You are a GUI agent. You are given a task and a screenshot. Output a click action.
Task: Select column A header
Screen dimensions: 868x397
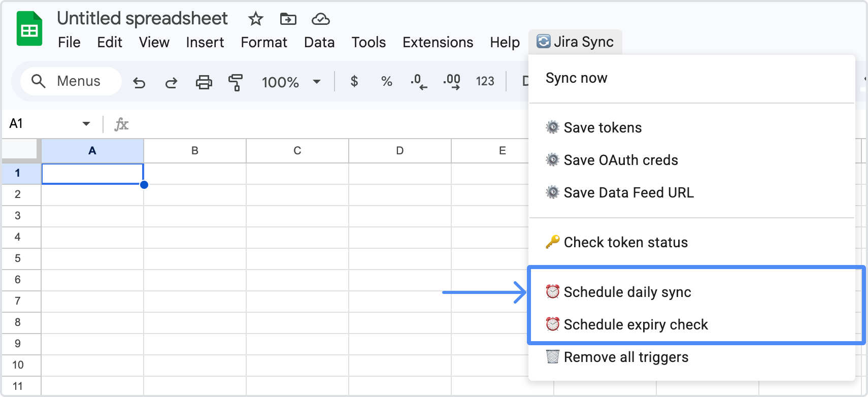92,151
